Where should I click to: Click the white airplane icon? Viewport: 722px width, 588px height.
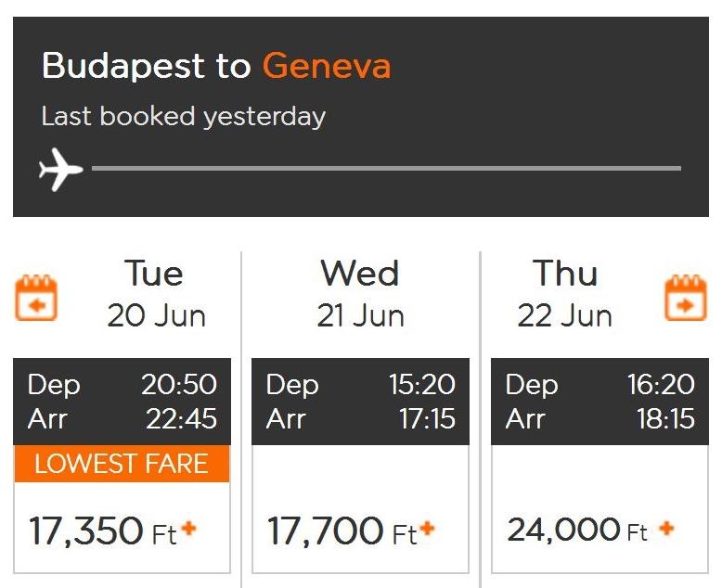(x=60, y=171)
